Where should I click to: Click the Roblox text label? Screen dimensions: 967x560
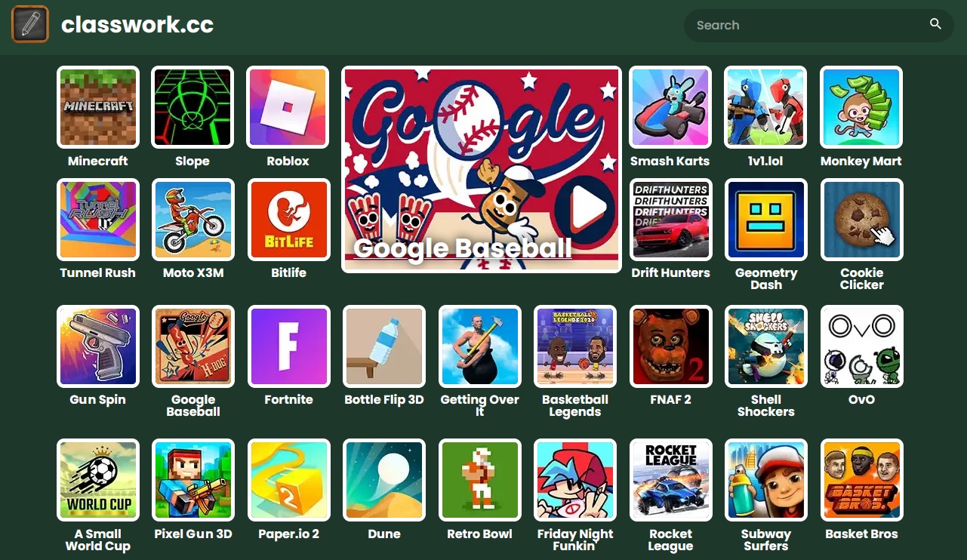tap(288, 161)
